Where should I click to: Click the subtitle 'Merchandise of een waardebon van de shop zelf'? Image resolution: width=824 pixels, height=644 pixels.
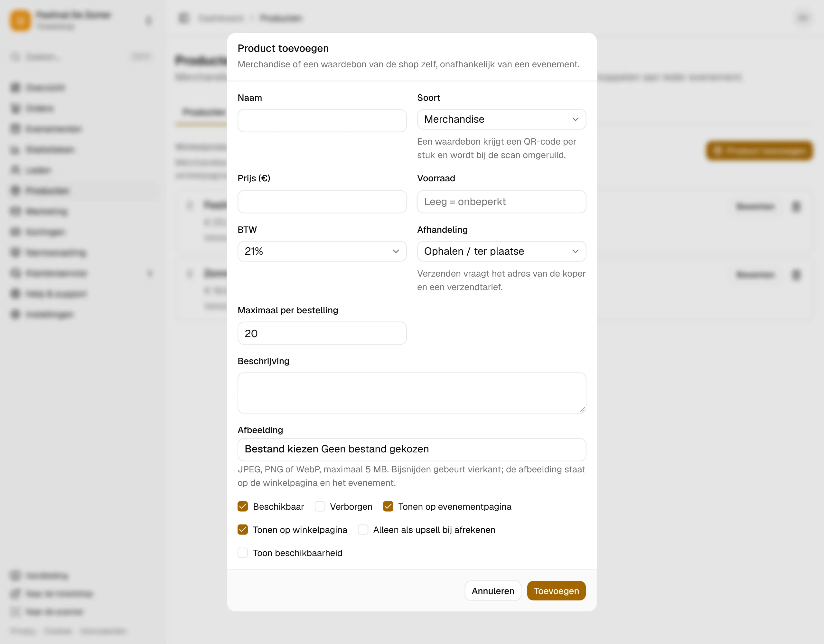[337, 64]
